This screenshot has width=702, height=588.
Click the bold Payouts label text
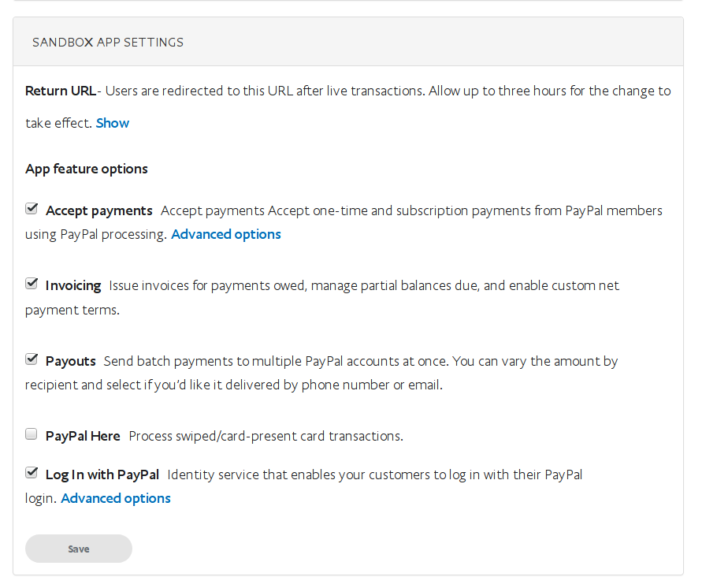(71, 361)
